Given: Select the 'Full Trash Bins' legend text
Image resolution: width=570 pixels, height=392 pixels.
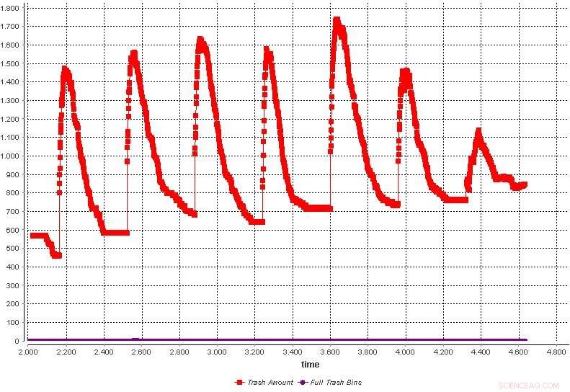Looking at the screenshot, I should coord(335,382).
